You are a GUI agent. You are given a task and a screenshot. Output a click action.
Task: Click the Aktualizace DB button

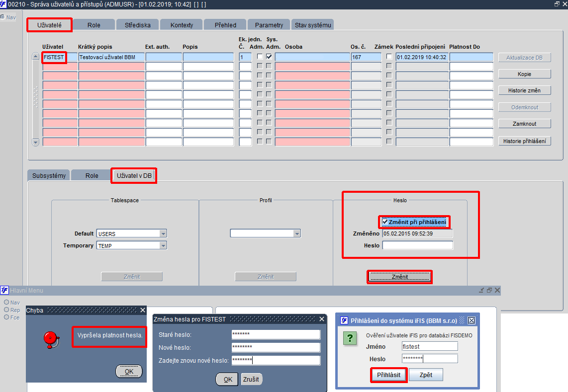[525, 58]
